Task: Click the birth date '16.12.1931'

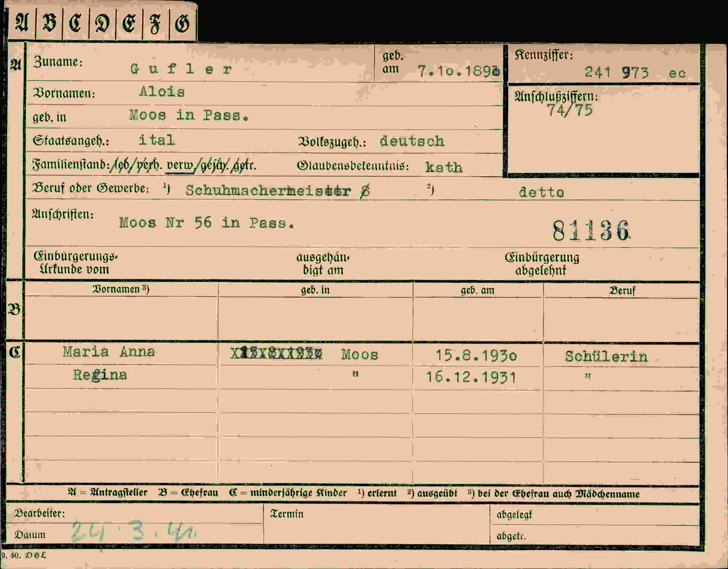Action: click(471, 378)
